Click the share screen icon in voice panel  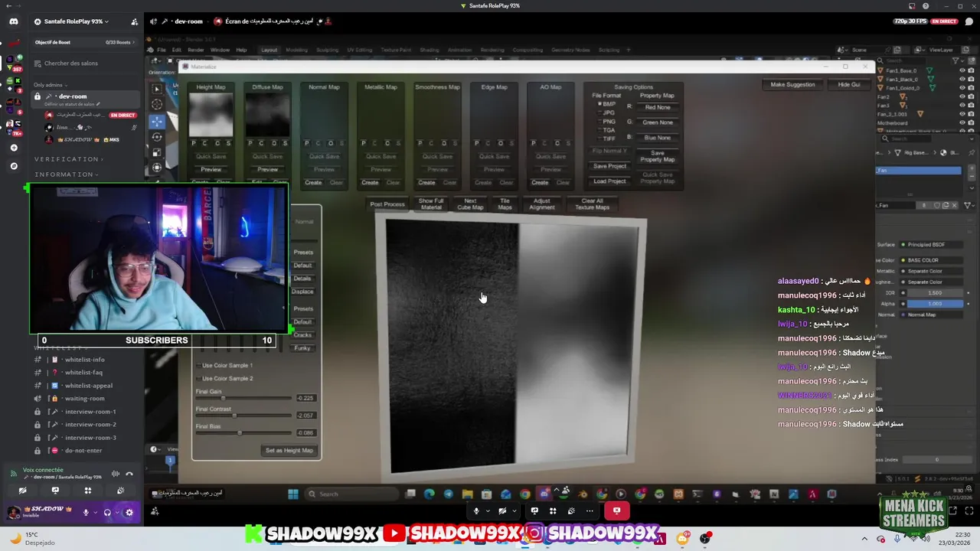(55, 491)
